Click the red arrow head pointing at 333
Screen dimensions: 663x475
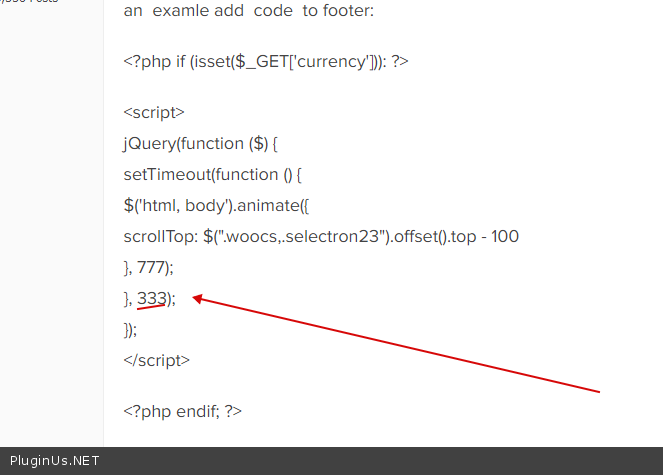[x=197, y=297]
